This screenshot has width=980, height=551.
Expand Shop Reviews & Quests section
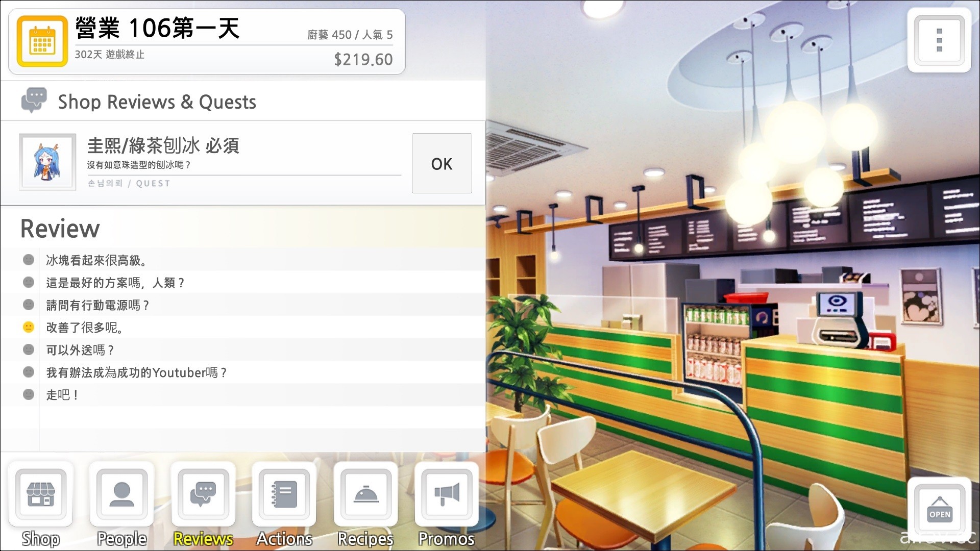tap(158, 102)
